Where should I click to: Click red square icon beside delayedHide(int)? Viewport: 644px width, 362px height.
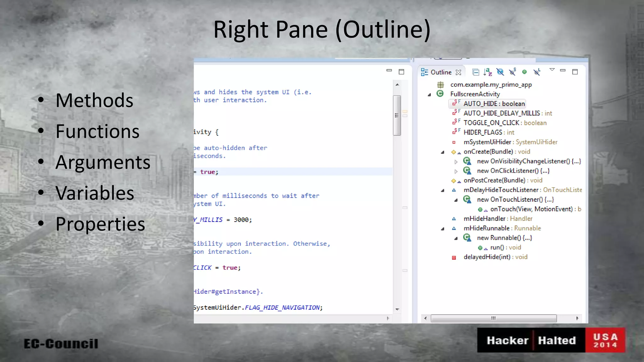(x=454, y=258)
